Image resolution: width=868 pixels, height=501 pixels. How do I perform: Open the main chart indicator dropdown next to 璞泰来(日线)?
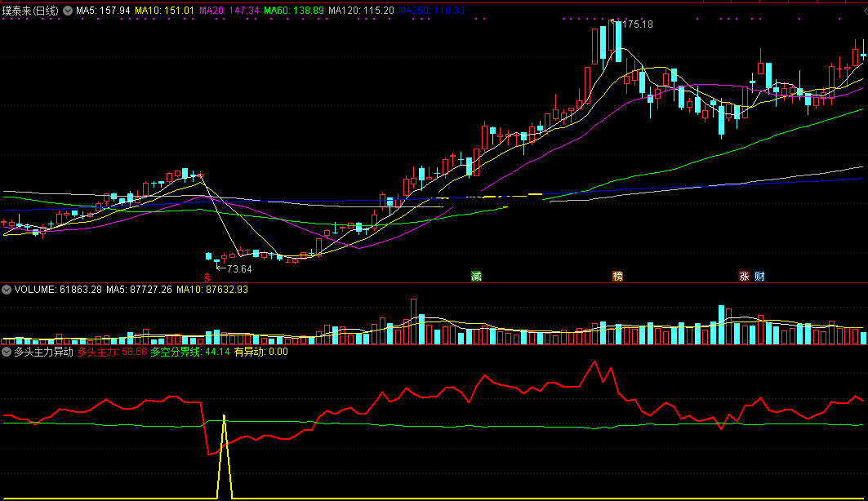68,11
